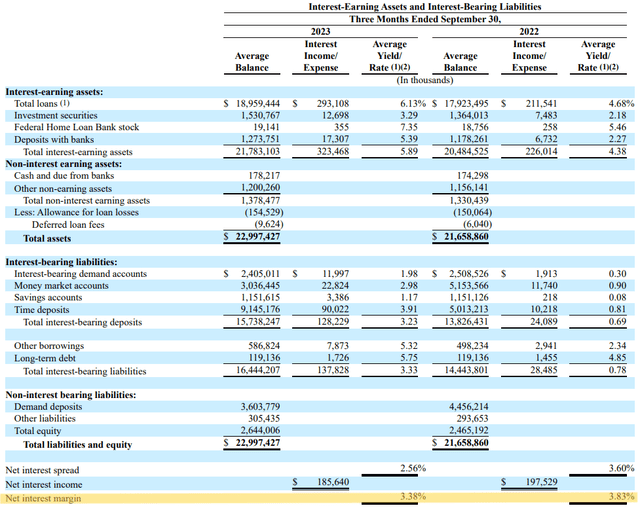Click the 2023 deposits total 15,738,247
The image size is (640, 508).
click(x=258, y=322)
